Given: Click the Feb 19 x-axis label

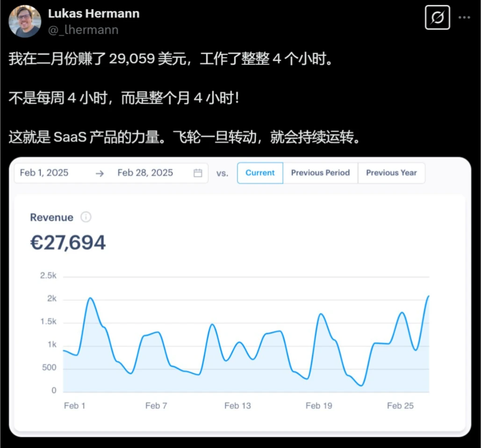Looking at the screenshot, I should pos(319,405).
